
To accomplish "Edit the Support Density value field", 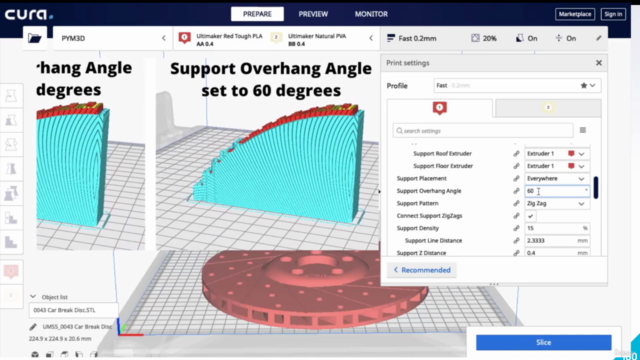I will (x=557, y=228).
